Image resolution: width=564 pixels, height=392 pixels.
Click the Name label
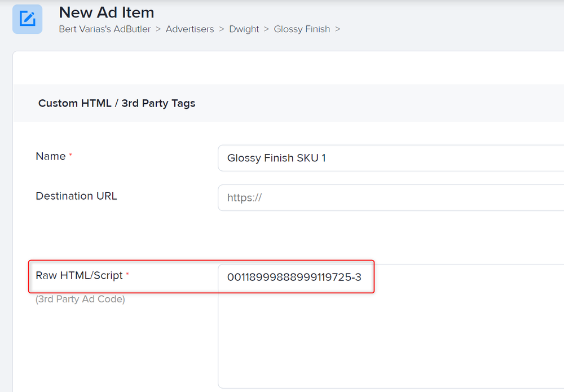pos(51,156)
